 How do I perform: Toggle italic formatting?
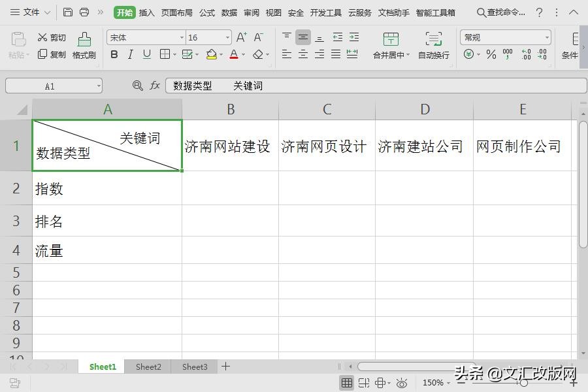(x=129, y=54)
